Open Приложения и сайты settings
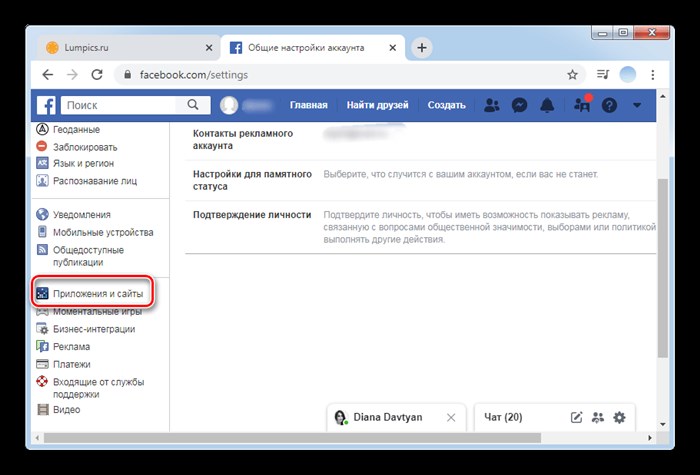This screenshot has height=475, width=700. pos(98,294)
